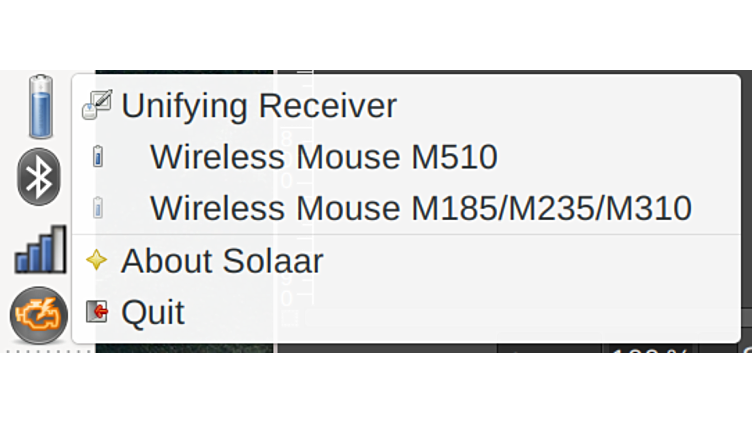Click the network signal strength bars icon
The height and width of the screenshot is (423, 752).
(x=40, y=251)
